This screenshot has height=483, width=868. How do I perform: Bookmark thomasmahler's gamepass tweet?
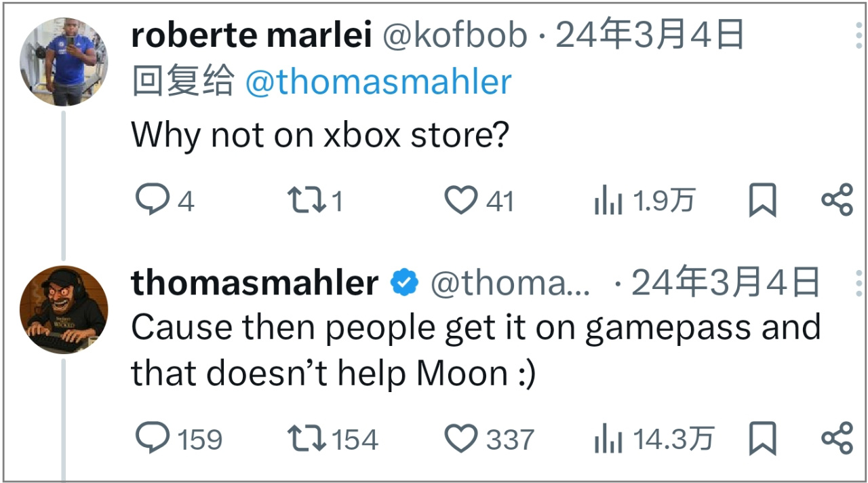click(762, 439)
